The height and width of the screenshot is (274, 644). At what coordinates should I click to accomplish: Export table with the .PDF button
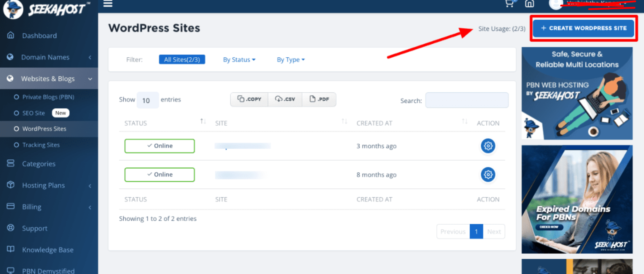point(319,99)
